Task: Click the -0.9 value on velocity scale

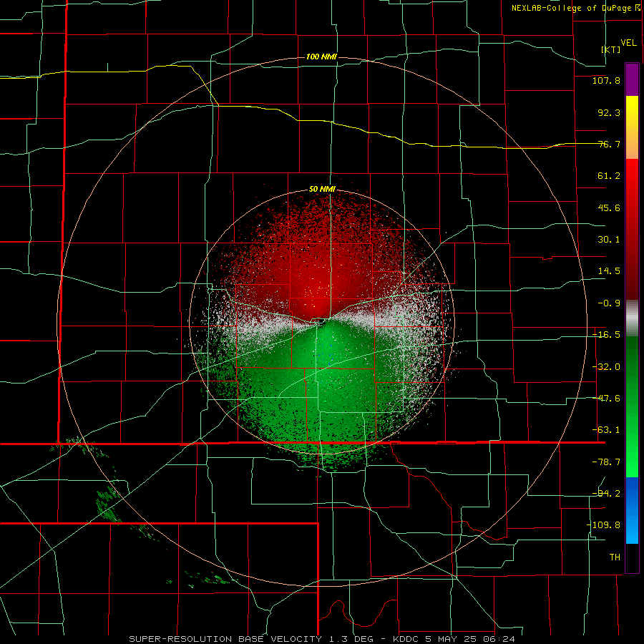Action: tap(609, 303)
